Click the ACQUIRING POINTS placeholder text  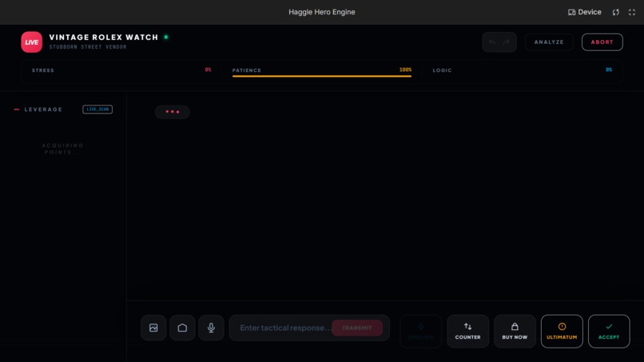[x=63, y=149]
